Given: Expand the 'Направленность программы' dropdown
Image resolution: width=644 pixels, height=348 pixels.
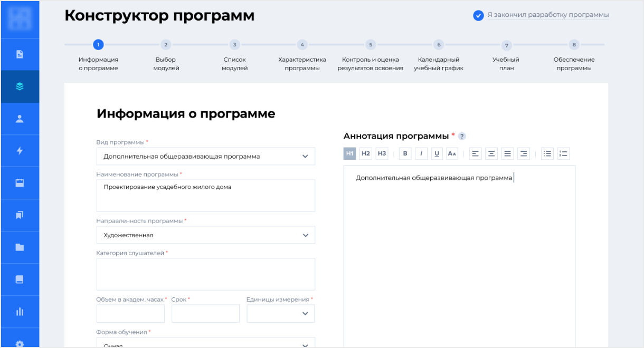Looking at the screenshot, I should point(206,235).
